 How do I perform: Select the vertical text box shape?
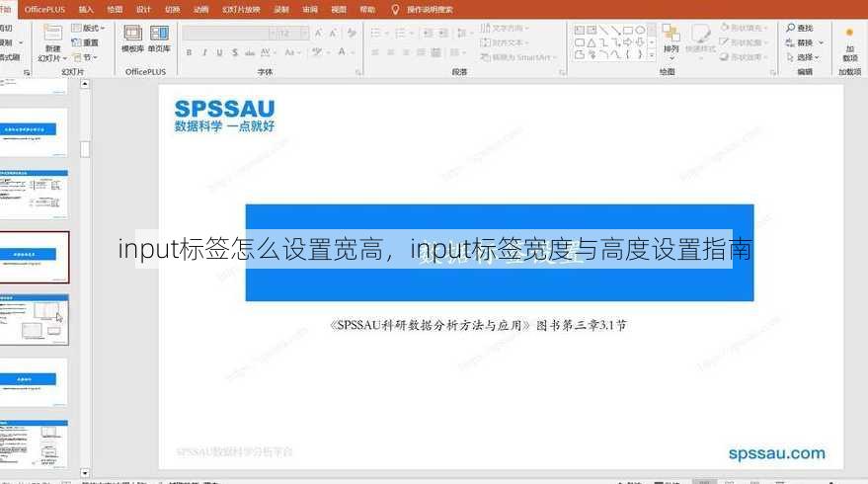coord(592,30)
